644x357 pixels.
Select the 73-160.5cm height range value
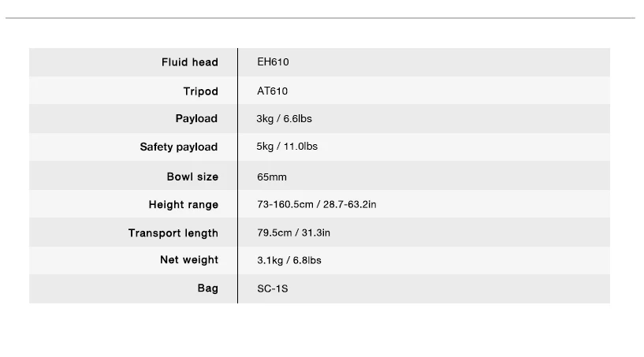pos(317,204)
